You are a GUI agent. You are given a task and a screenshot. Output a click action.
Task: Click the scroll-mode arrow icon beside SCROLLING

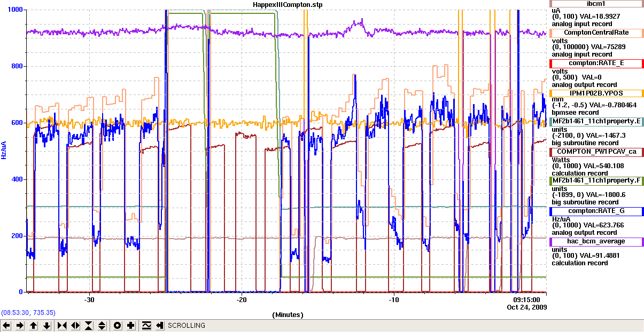click(159, 325)
